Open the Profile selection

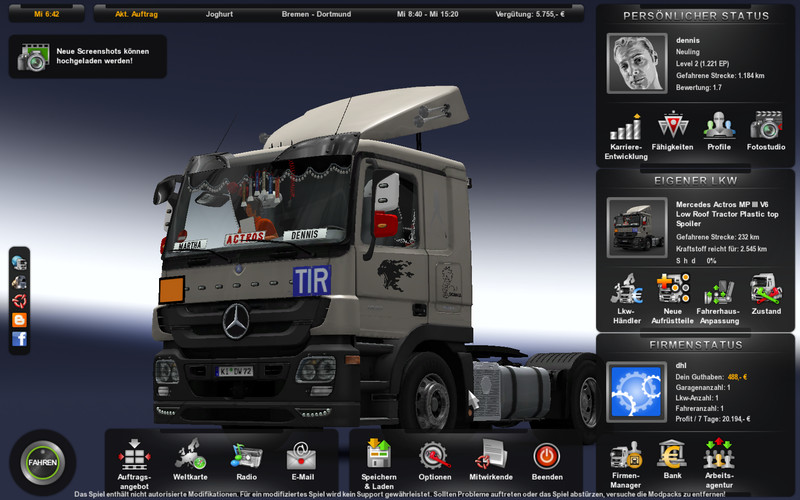click(719, 131)
